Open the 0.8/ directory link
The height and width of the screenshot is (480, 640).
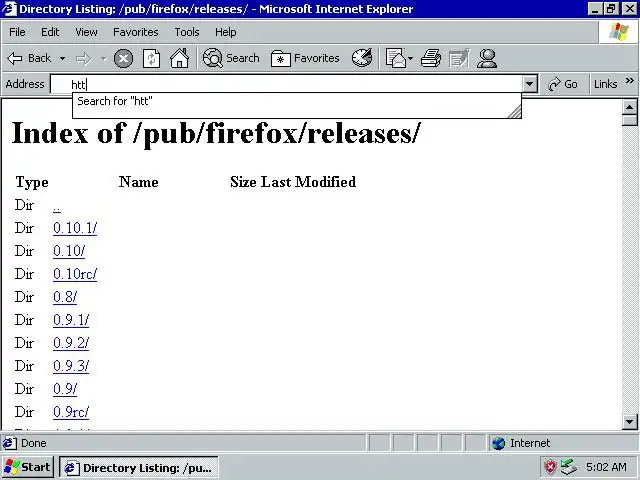point(65,297)
